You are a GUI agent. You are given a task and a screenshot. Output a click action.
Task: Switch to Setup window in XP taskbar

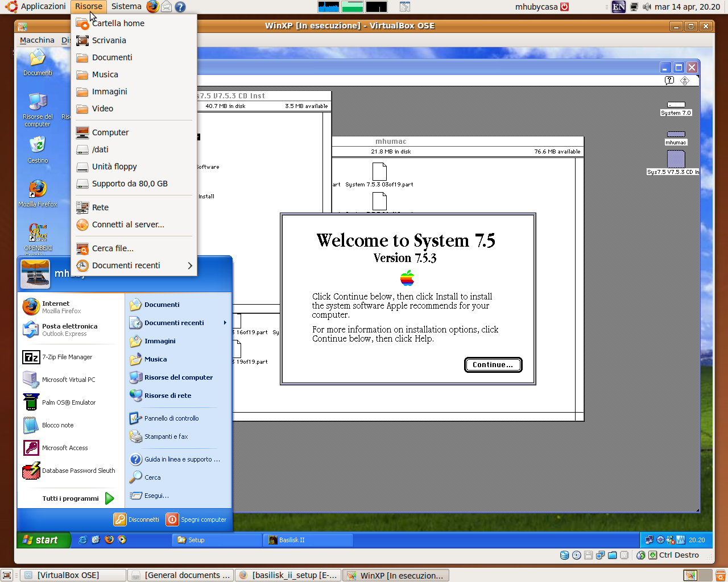pos(217,540)
